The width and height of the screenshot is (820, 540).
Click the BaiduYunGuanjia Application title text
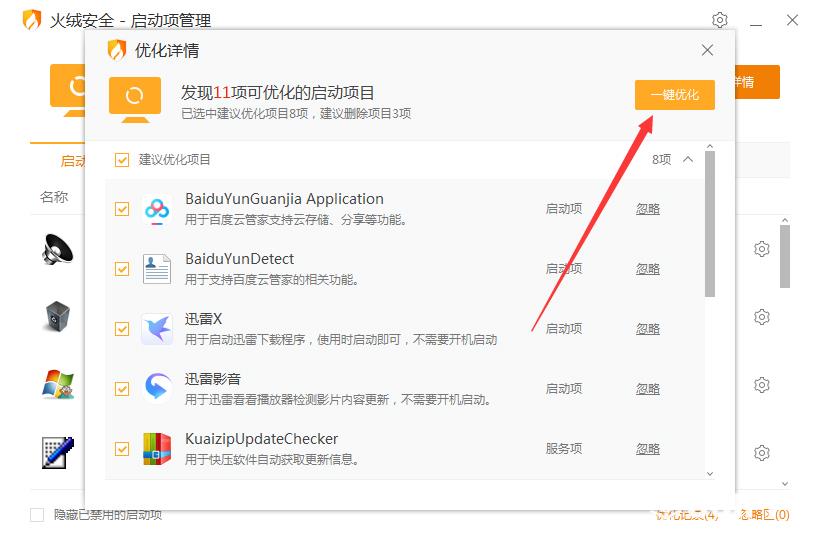point(284,199)
